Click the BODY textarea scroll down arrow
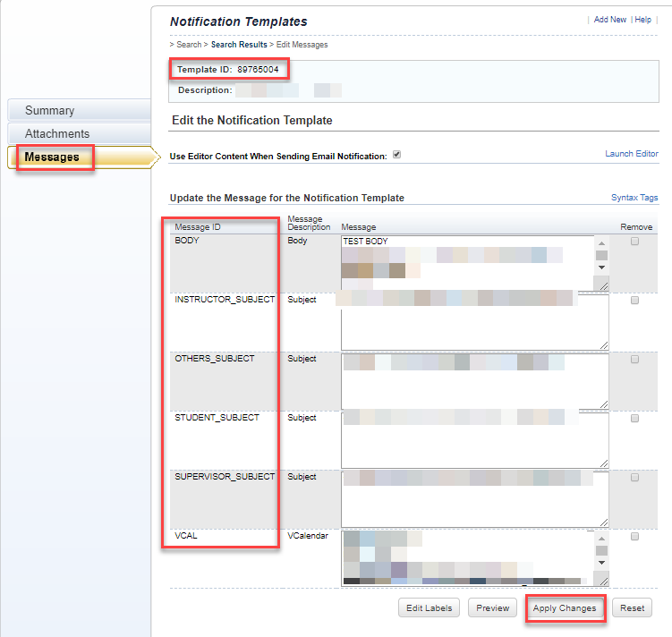Screen dimensions: 672x637 601,268
